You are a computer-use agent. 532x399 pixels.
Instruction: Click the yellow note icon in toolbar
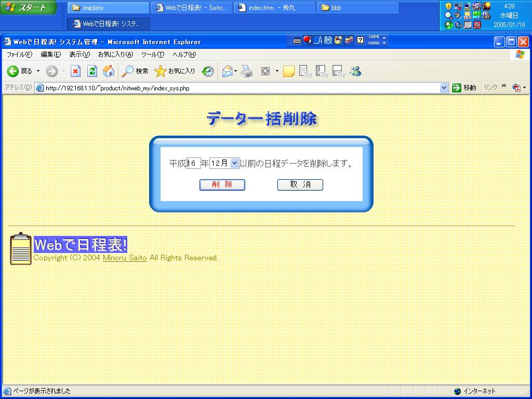tap(289, 72)
